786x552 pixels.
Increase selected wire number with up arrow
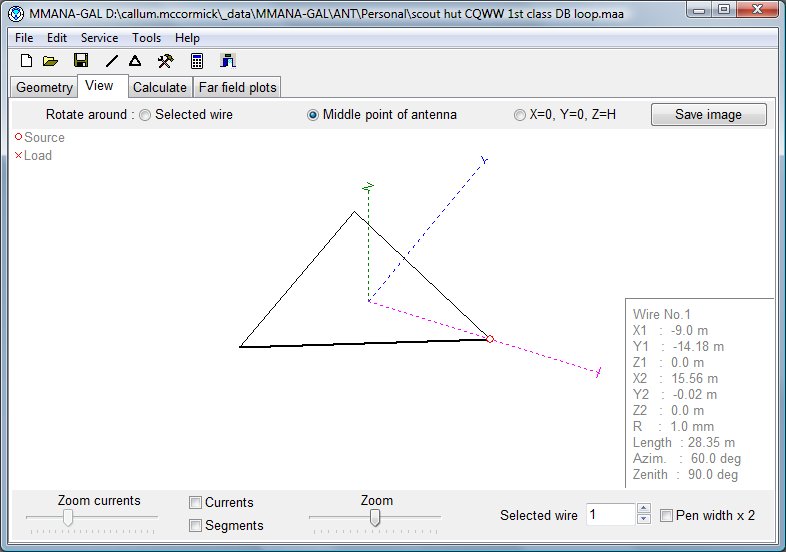tap(644, 509)
